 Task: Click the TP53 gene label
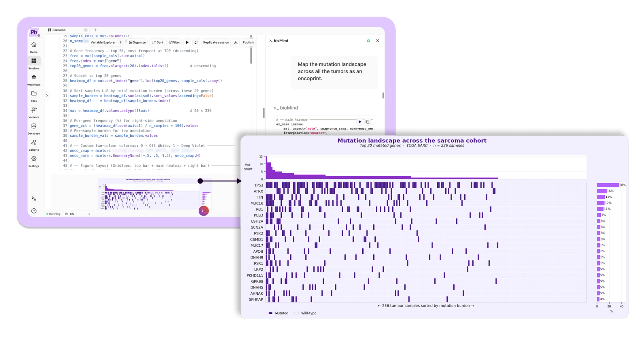pyautogui.click(x=258, y=185)
